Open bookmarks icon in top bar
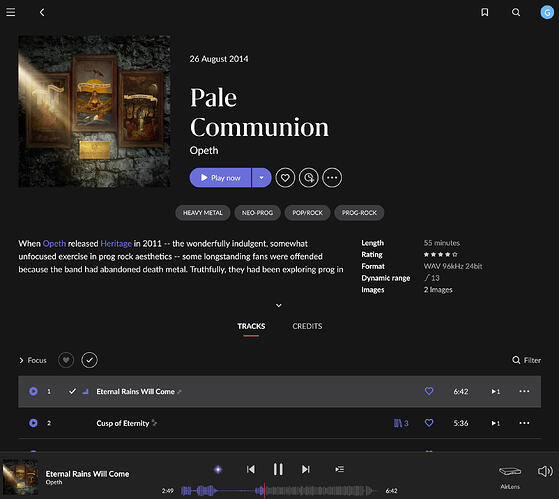The image size is (559, 499). pyautogui.click(x=484, y=12)
